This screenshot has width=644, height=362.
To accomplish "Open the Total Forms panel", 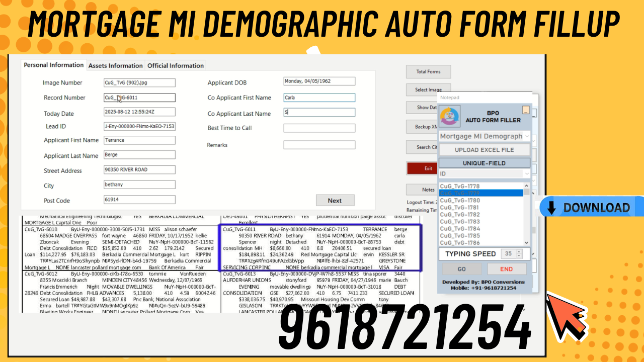I will coord(428,71).
